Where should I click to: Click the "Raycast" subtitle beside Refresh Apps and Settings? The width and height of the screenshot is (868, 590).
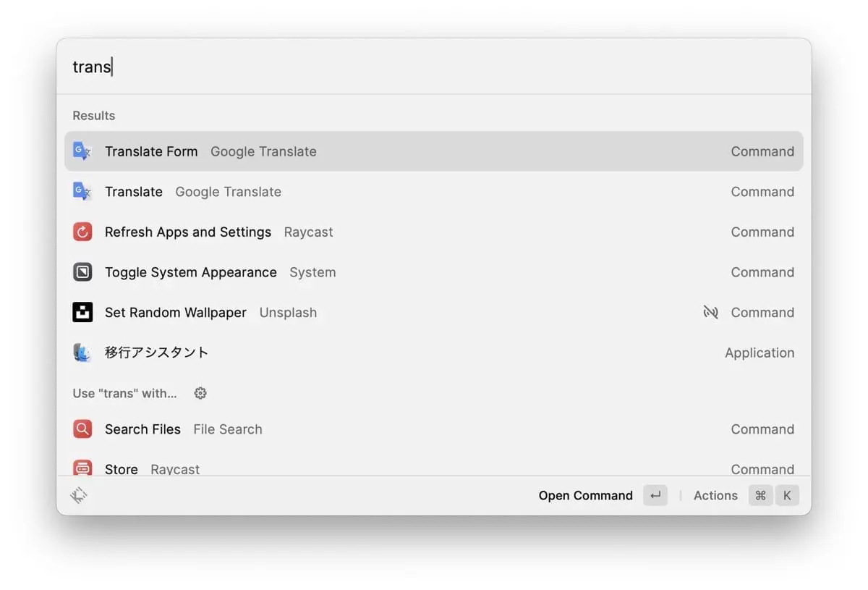(308, 232)
